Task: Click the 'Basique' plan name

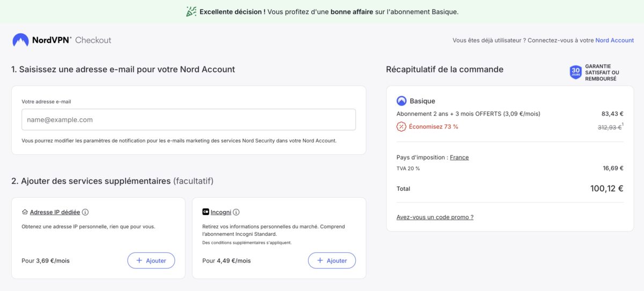Action: pyautogui.click(x=422, y=101)
